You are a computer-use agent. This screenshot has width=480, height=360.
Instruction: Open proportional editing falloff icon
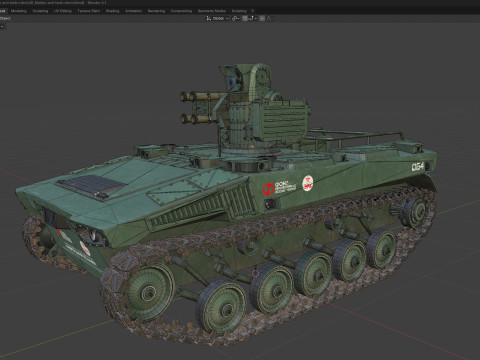(x=269, y=18)
